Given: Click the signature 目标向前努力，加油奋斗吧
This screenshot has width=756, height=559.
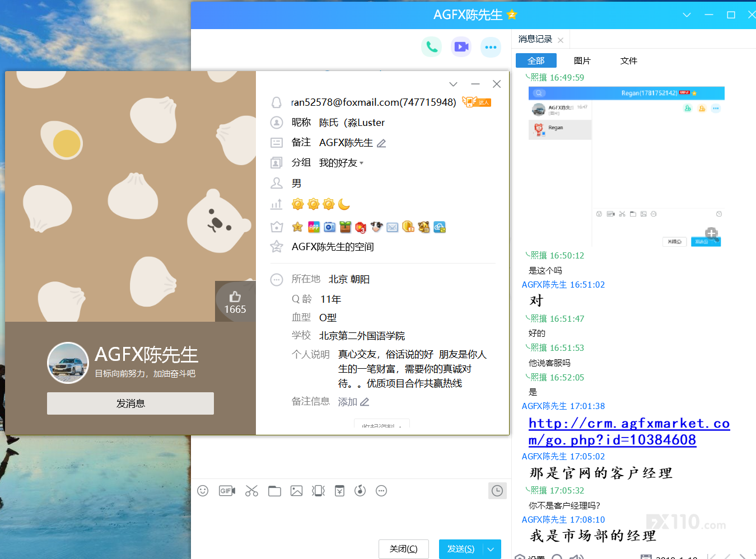Looking at the screenshot, I should tap(145, 373).
